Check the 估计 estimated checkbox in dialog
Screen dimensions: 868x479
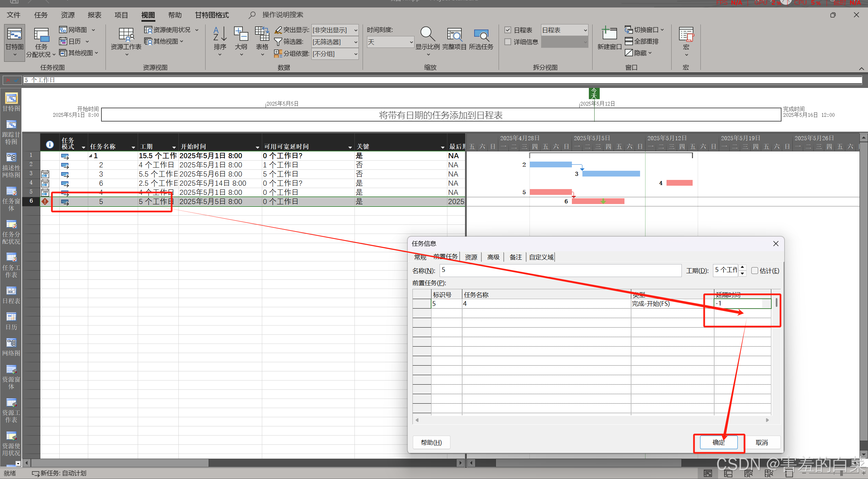(754, 271)
